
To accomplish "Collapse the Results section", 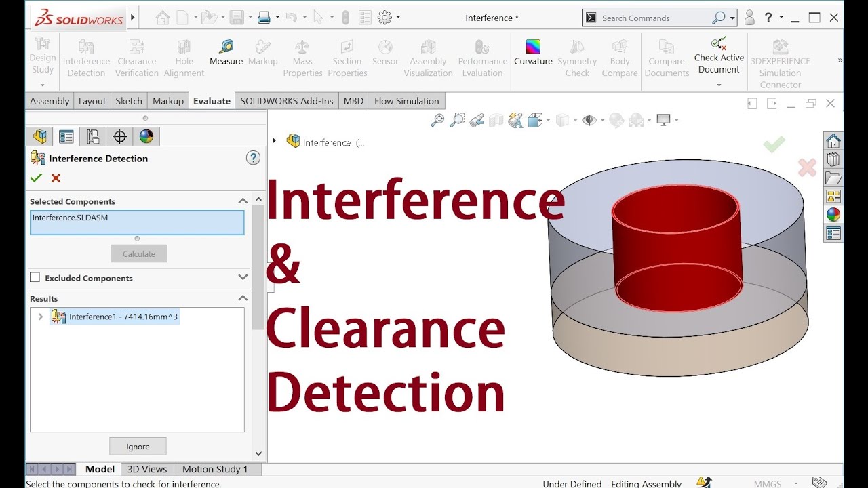I will [x=243, y=298].
